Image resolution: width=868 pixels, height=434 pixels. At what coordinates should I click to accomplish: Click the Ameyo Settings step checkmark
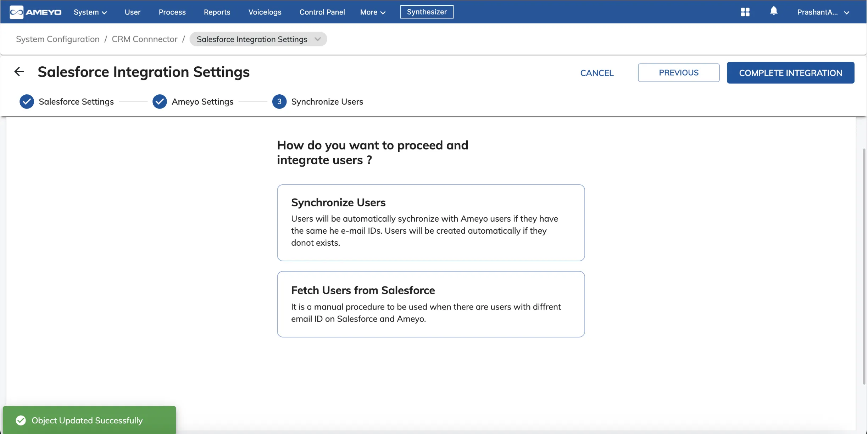pyautogui.click(x=160, y=102)
